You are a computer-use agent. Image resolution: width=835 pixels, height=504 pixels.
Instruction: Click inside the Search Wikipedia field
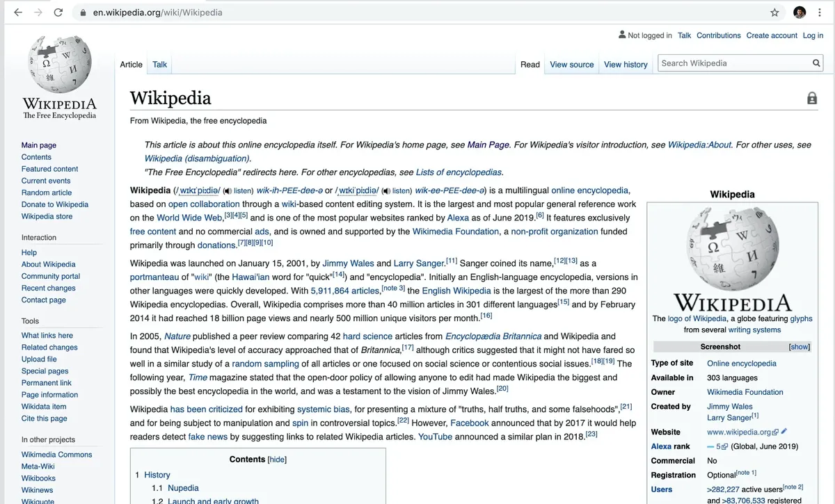pyautogui.click(x=734, y=63)
